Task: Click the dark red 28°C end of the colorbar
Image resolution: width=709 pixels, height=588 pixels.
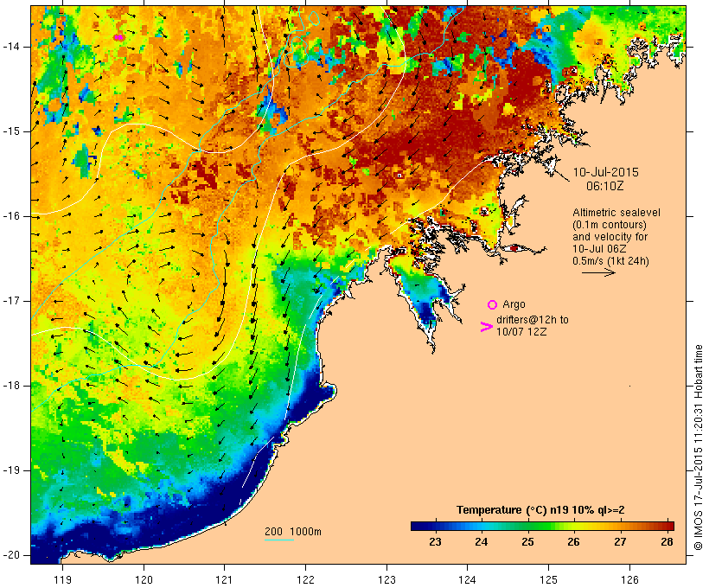Action: tap(666, 526)
